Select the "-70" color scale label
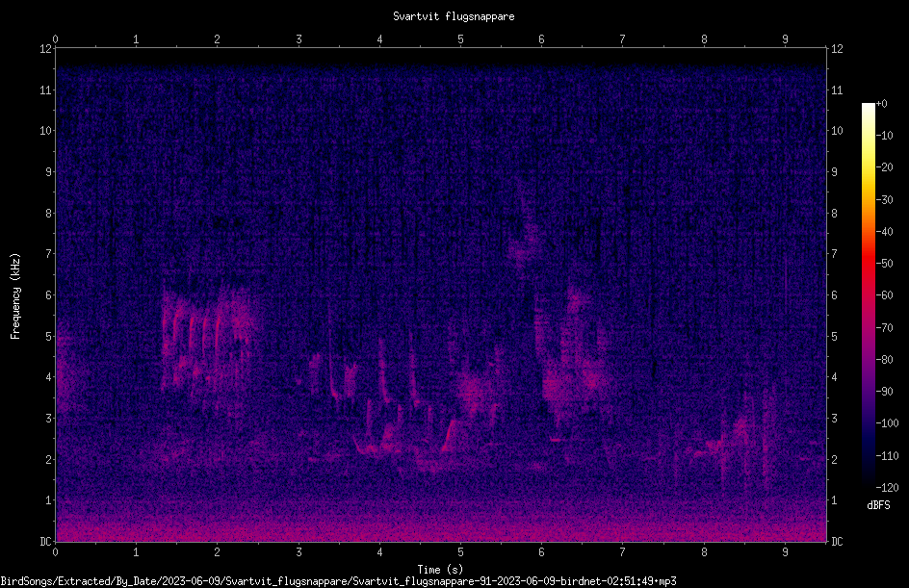909x588 pixels. (884, 328)
